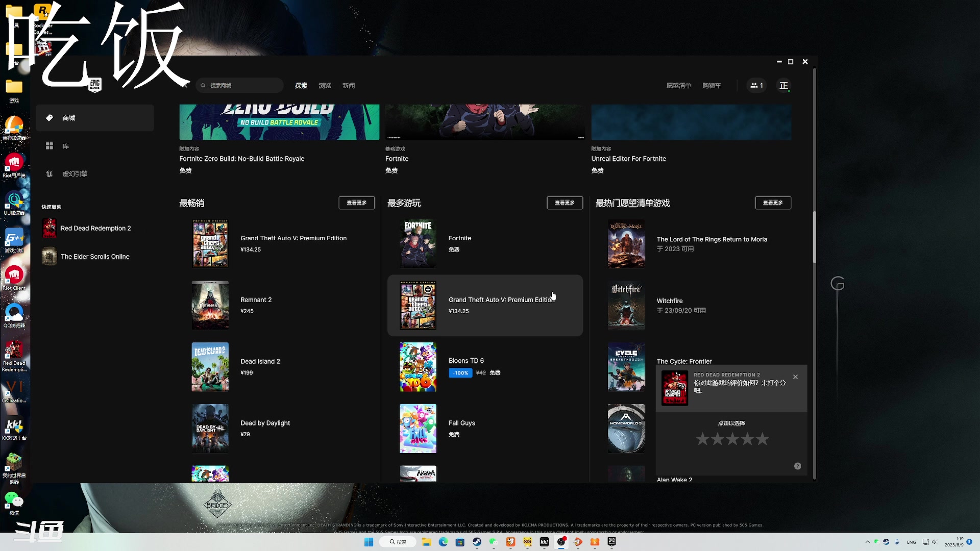Open Library grid icon in sidebar
The height and width of the screenshot is (551, 980).
click(50, 146)
